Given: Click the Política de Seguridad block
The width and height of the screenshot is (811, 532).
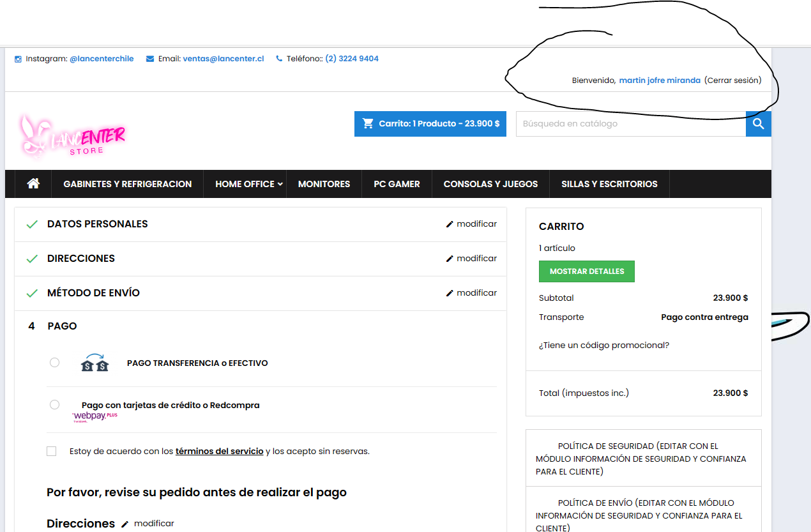Looking at the screenshot, I should [644, 458].
